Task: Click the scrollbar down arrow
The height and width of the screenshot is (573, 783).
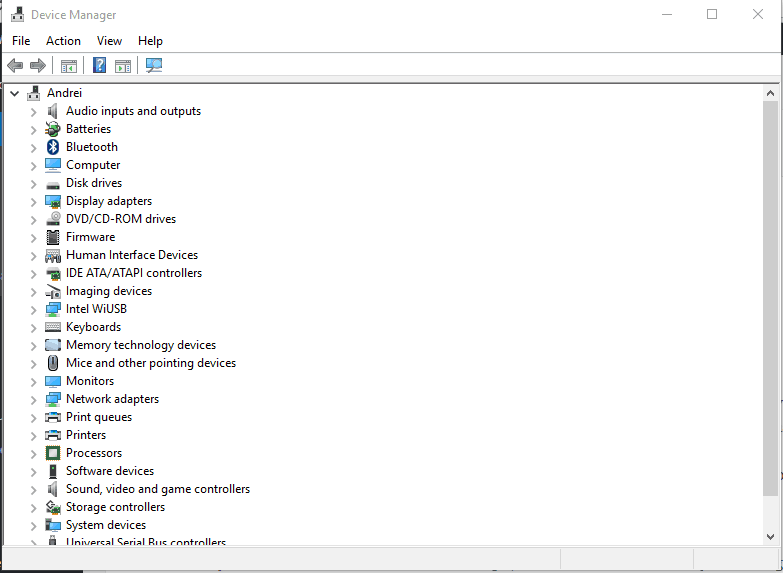Action: (x=770, y=536)
